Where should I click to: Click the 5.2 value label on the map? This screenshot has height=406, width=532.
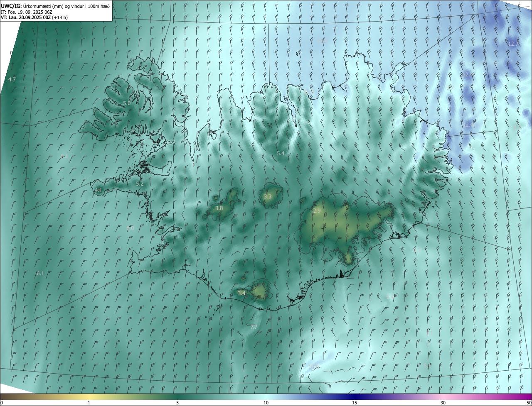pos(140,183)
